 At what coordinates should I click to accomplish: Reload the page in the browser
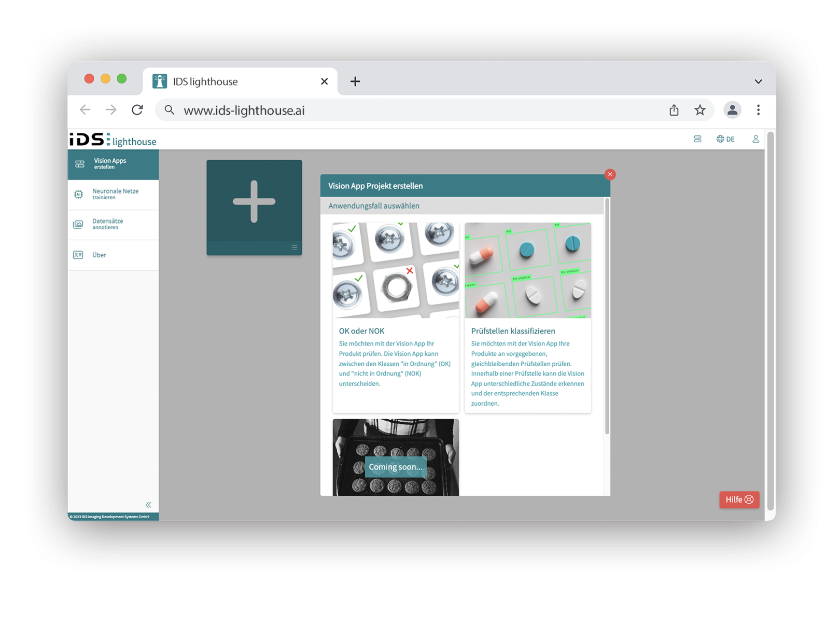pos(137,110)
